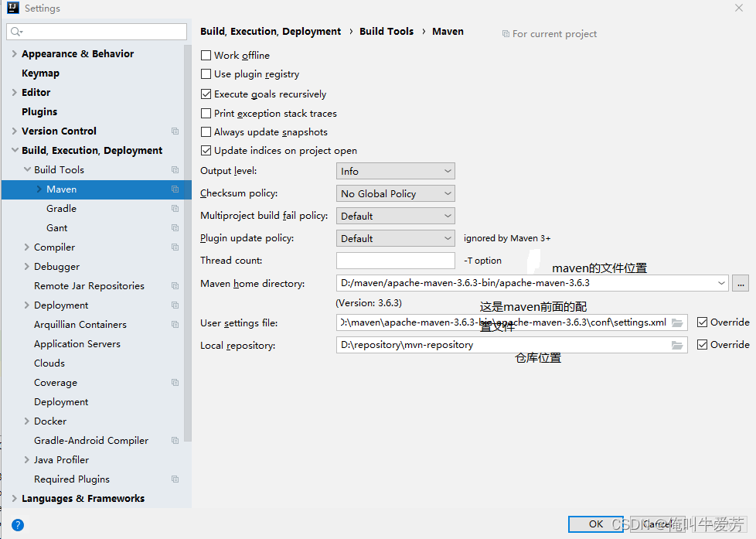Browse folder icon for User settings file

coord(677,322)
